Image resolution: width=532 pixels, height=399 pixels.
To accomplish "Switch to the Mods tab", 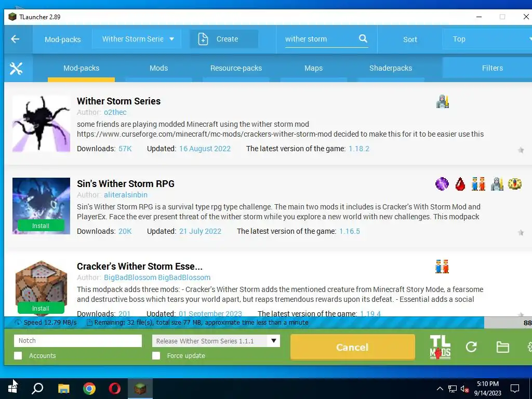I will pos(159,68).
